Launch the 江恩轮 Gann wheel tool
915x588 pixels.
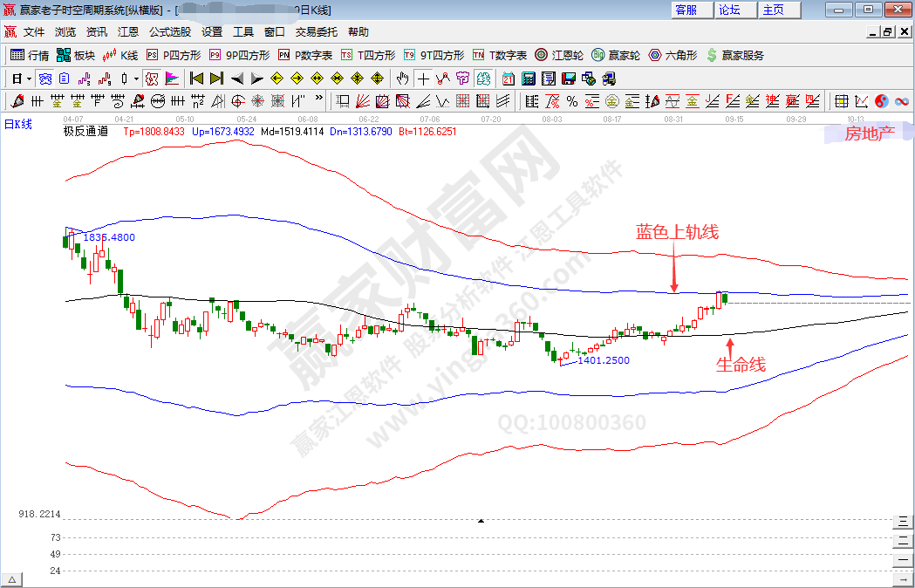click(559, 55)
